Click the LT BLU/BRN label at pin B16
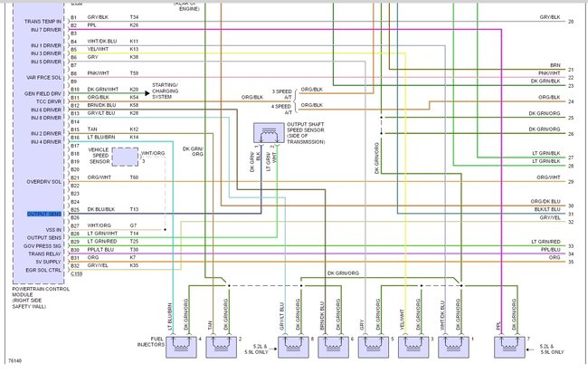 (101, 138)
